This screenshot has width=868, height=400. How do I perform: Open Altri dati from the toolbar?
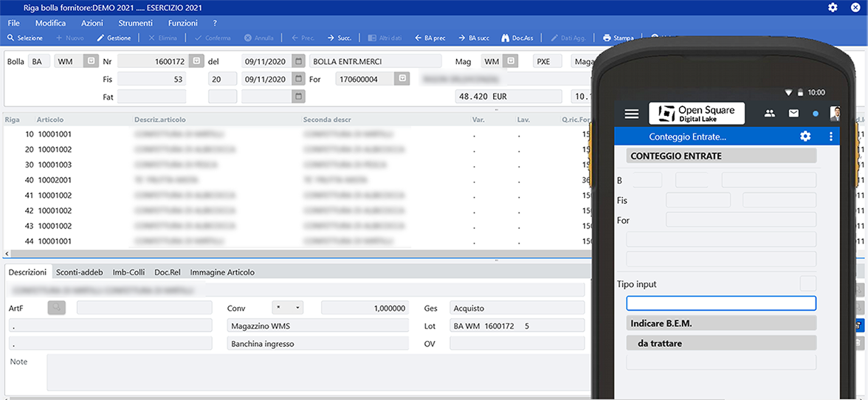(385, 38)
